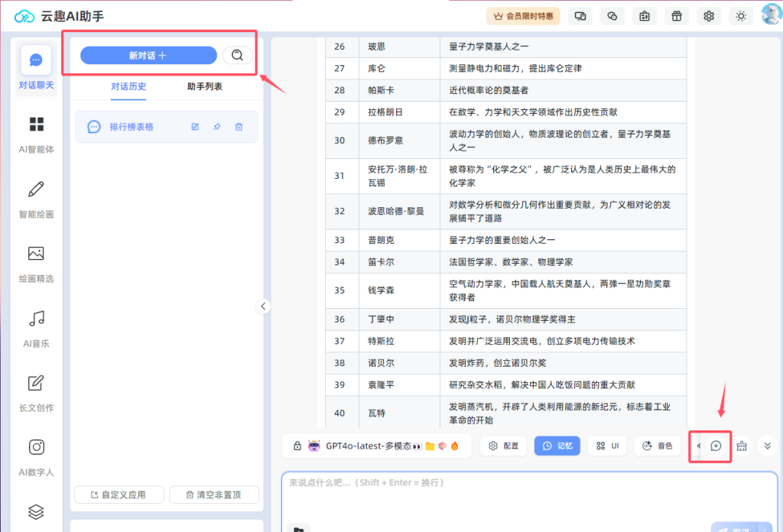
Task: Click the clear chat broom icon
Action: pos(742,446)
